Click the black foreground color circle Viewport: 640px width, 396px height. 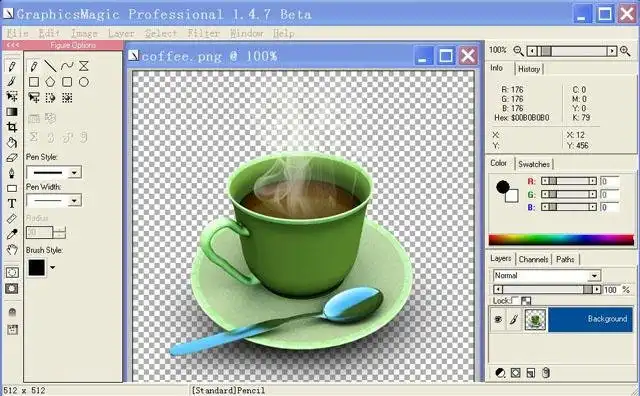point(503,187)
